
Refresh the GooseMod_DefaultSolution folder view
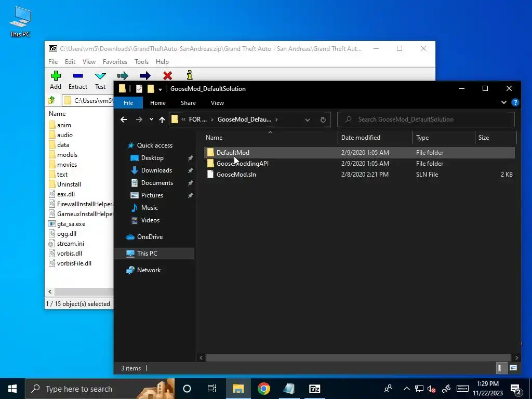pos(323,119)
